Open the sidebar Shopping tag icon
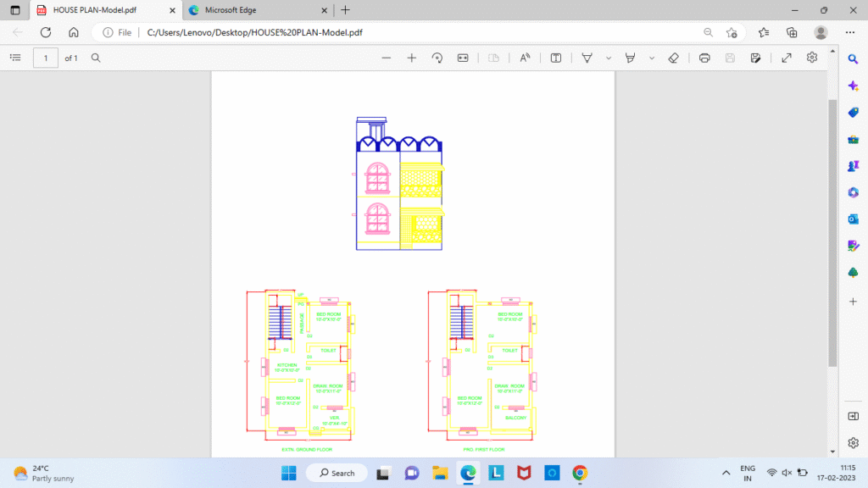The image size is (868, 488). pyautogui.click(x=853, y=113)
